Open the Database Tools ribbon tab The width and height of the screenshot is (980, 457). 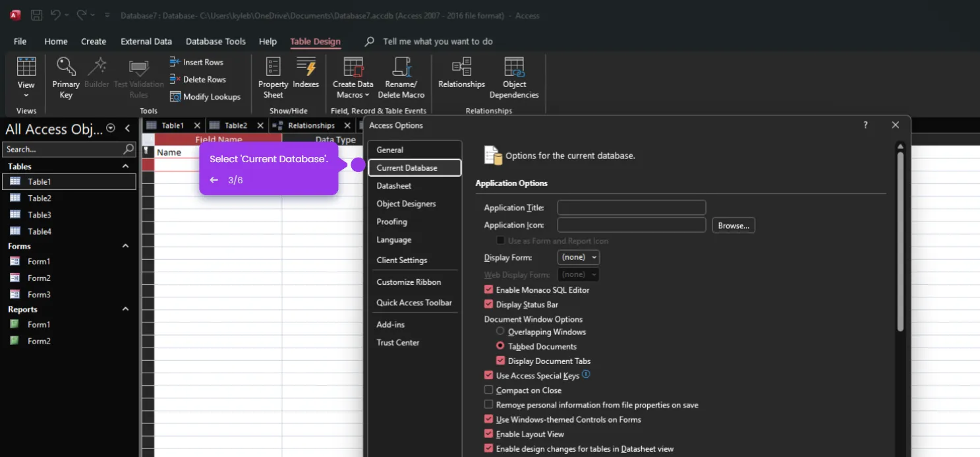pos(216,41)
